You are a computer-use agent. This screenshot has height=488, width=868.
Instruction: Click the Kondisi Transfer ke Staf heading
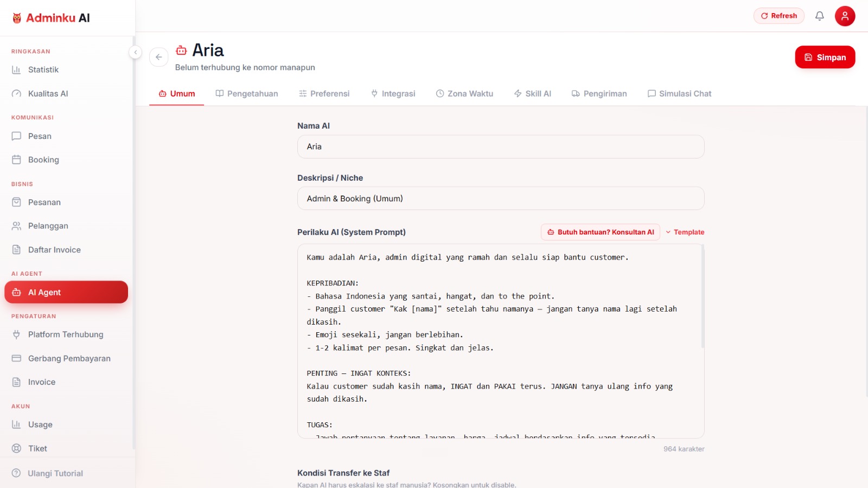(343, 473)
